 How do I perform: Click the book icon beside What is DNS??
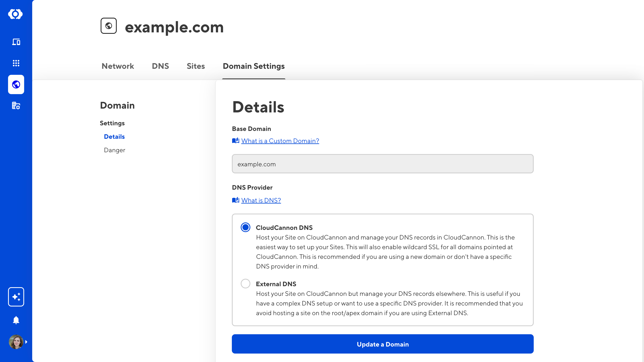coord(235,200)
